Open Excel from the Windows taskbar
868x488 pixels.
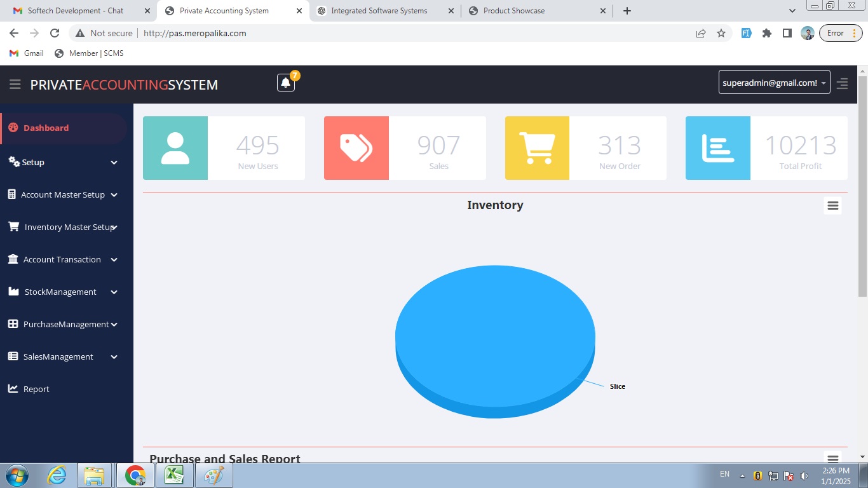click(x=175, y=475)
